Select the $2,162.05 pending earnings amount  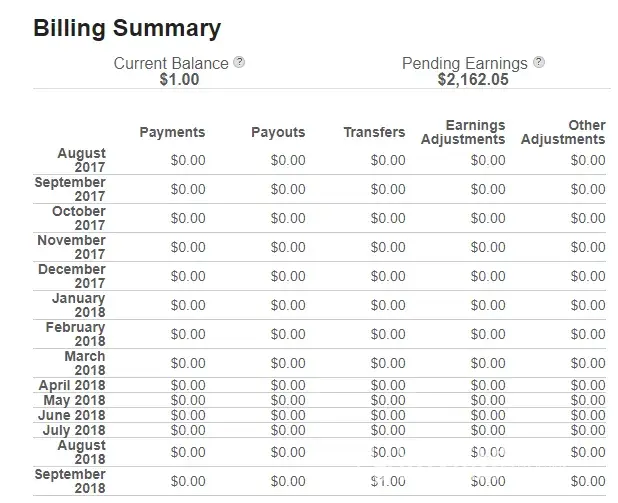(472, 79)
